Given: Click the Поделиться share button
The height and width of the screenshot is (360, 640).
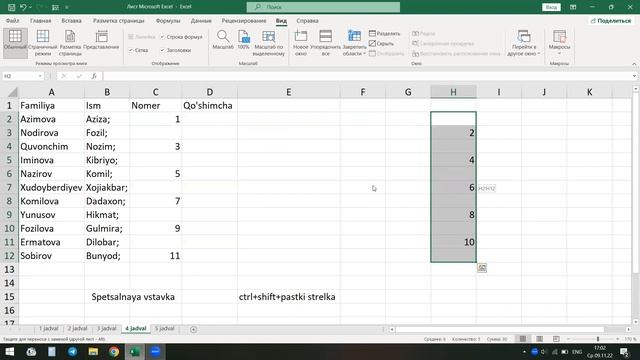Looking at the screenshot, I should point(611,21).
